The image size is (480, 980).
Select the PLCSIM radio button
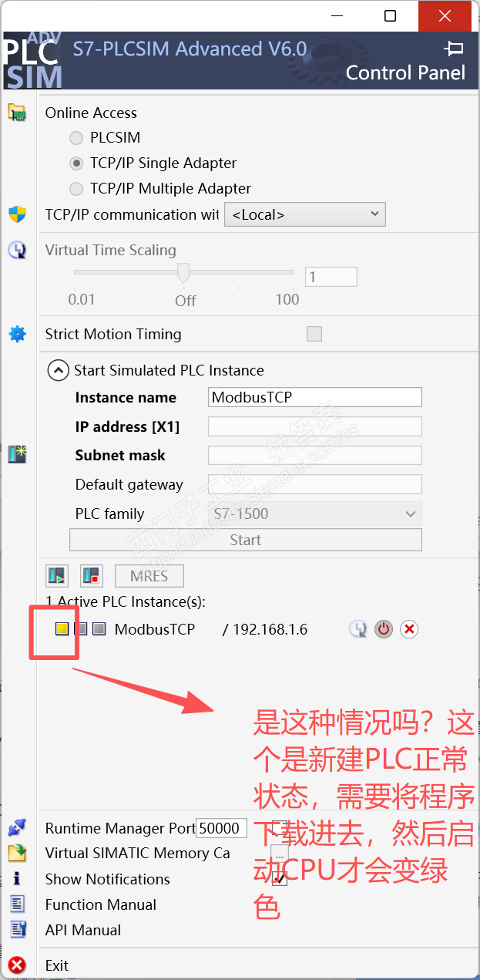click(76, 138)
